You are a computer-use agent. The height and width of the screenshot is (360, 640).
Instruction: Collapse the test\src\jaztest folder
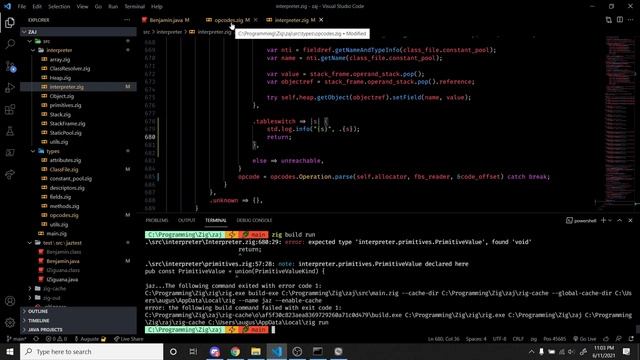click(x=78, y=243)
